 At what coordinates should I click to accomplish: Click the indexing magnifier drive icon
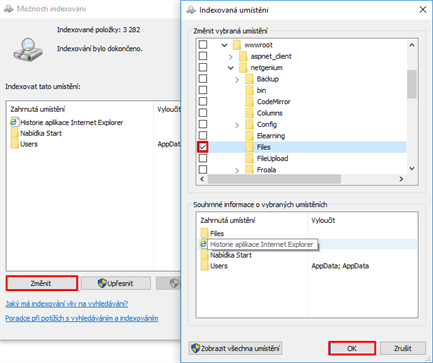tap(28, 50)
